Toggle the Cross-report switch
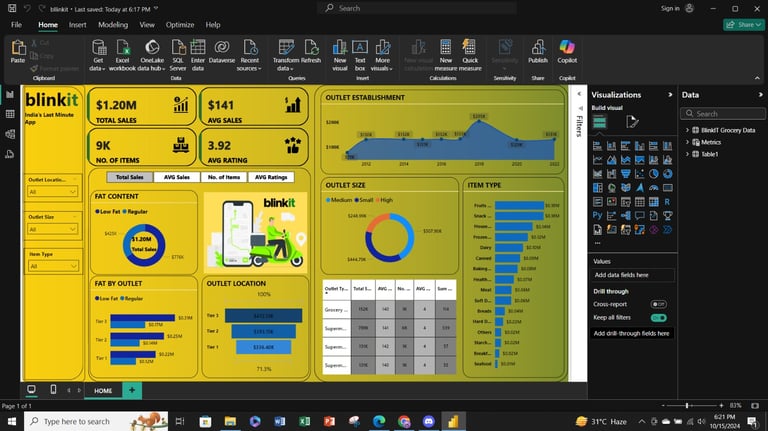 (658, 304)
